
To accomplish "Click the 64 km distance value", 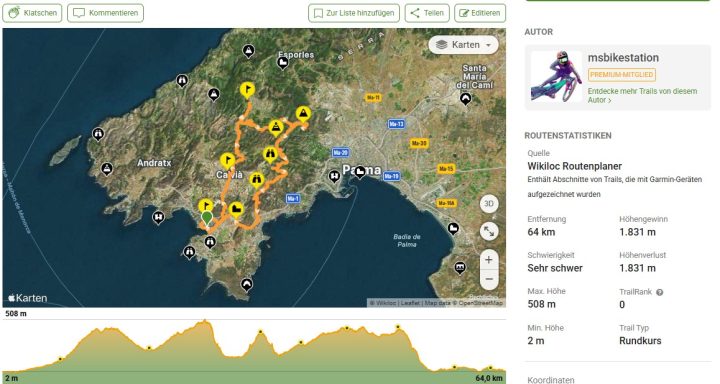I will pos(541,232).
